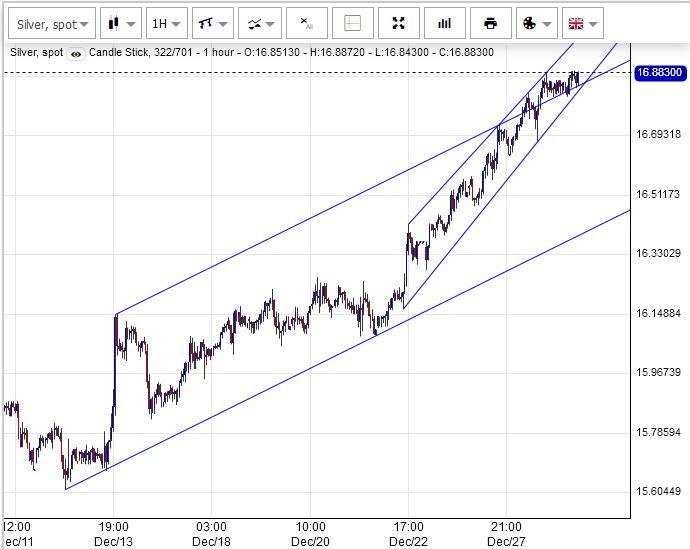690x549 pixels.
Task: Click the 16.14884 price axis label
Action: (x=658, y=313)
